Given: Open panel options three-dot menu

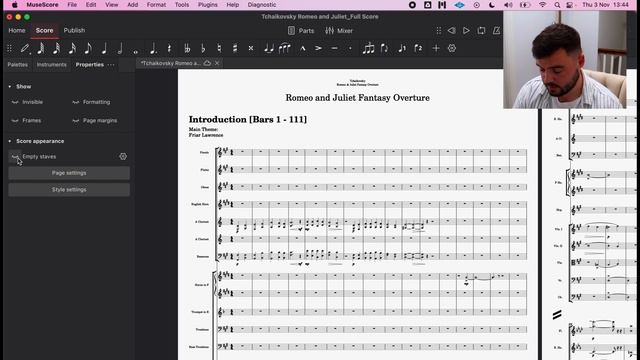Looking at the screenshot, I should pyautogui.click(x=111, y=64).
